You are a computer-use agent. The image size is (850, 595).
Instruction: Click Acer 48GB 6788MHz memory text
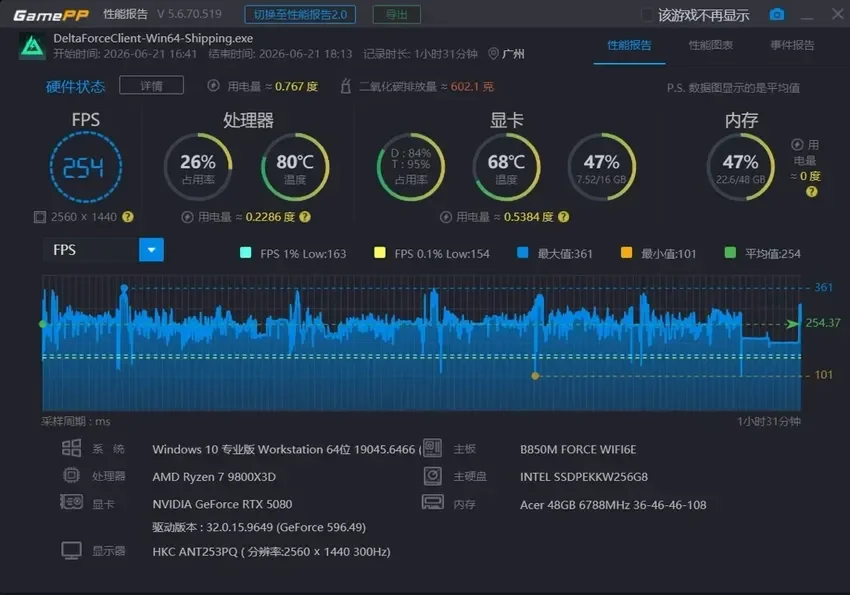pyautogui.click(x=613, y=505)
